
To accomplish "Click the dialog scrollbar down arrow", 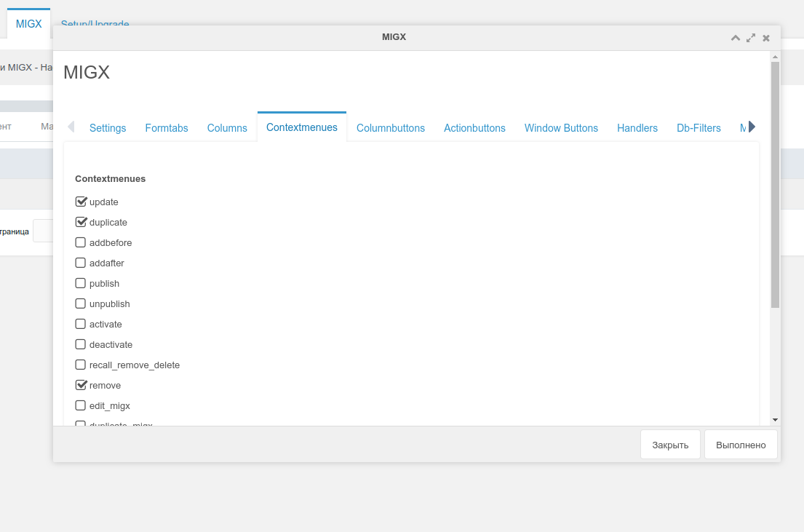I will pos(776,420).
